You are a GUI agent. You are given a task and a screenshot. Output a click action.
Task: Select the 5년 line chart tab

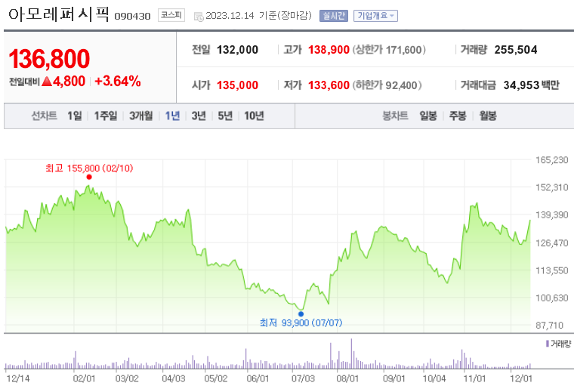225,116
